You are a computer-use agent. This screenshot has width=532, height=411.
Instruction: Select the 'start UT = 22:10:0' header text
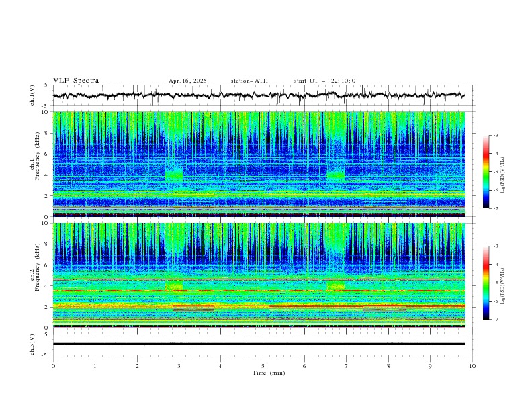pos(324,81)
